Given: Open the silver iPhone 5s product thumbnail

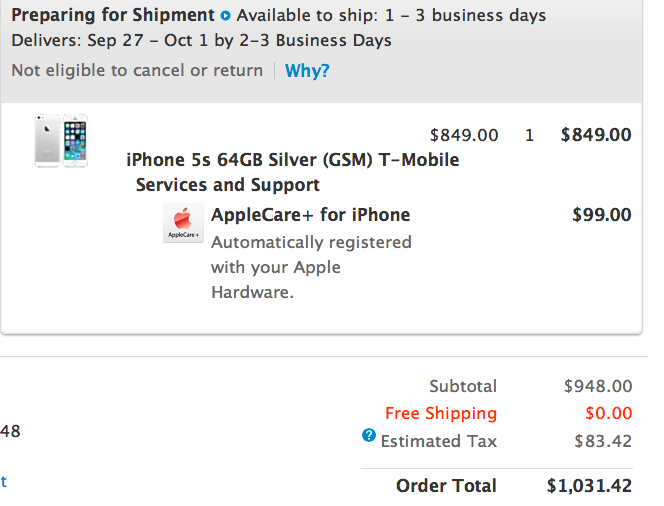Looking at the screenshot, I should (61, 141).
